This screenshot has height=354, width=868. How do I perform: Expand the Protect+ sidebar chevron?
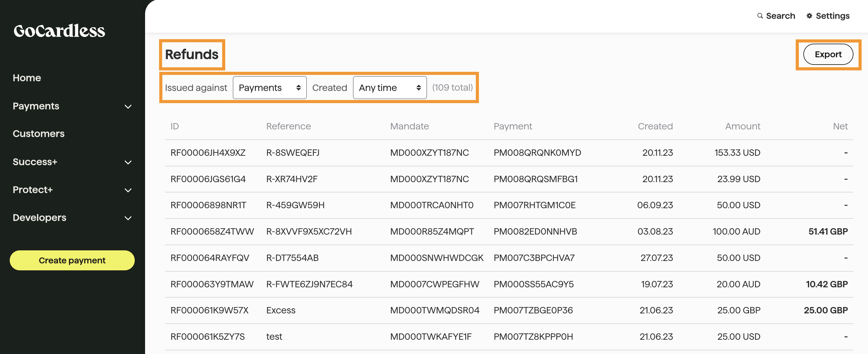[x=128, y=190]
